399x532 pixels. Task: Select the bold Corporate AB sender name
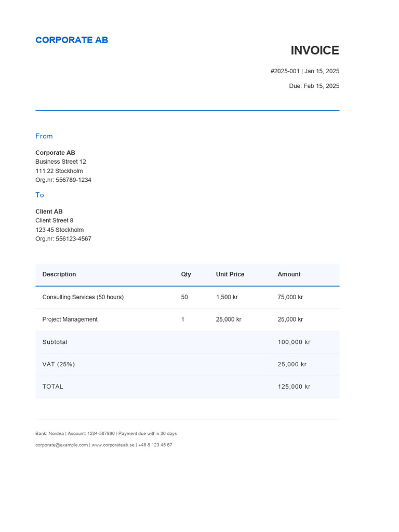55,153
